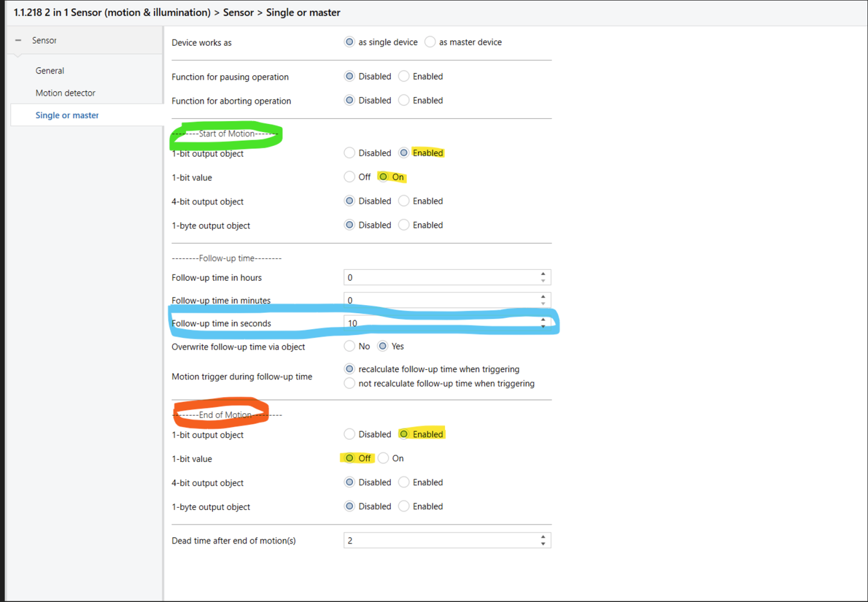Open the Motion detector page
The image size is (868, 602).
coord(65,93)
